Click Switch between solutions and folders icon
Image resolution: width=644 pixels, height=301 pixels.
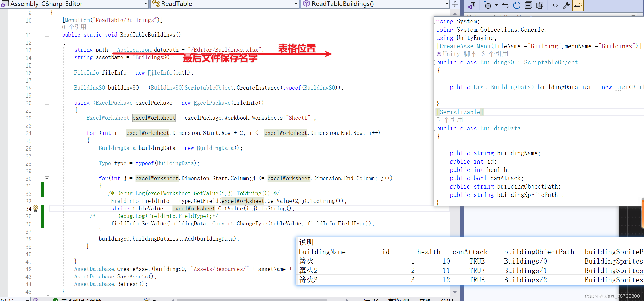point(471,5)
